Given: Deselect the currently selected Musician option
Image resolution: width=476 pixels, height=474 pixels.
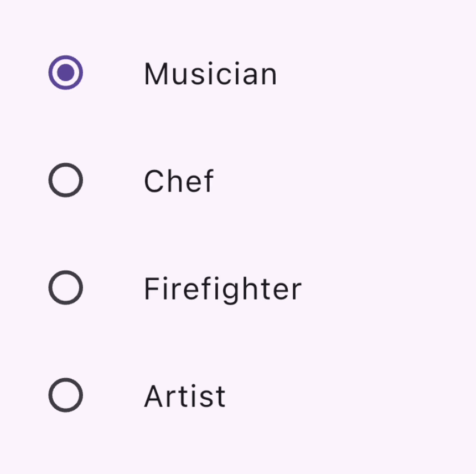Looking at the screenshot, I should click(x=65, y=72).
